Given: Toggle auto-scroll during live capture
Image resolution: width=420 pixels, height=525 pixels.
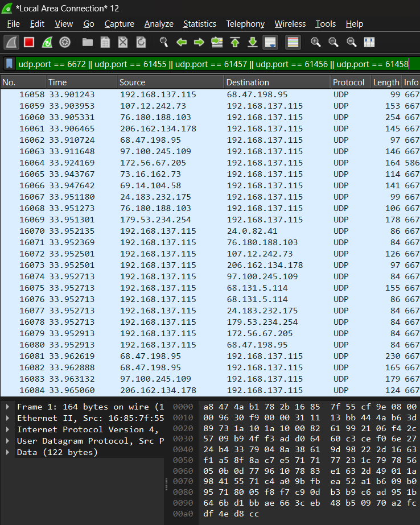Looking at the screenshot, I should pyautogui.click(x=270, y=43).
